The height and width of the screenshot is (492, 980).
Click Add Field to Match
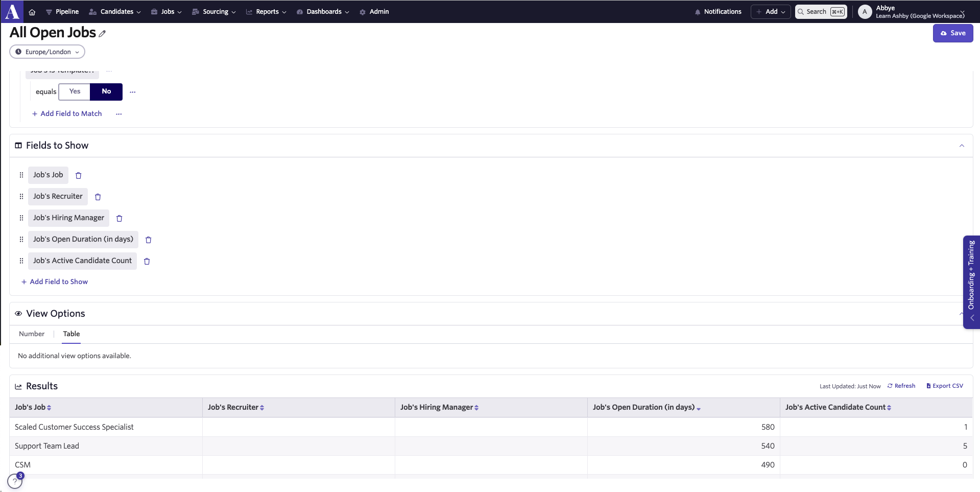pos(67,114)
